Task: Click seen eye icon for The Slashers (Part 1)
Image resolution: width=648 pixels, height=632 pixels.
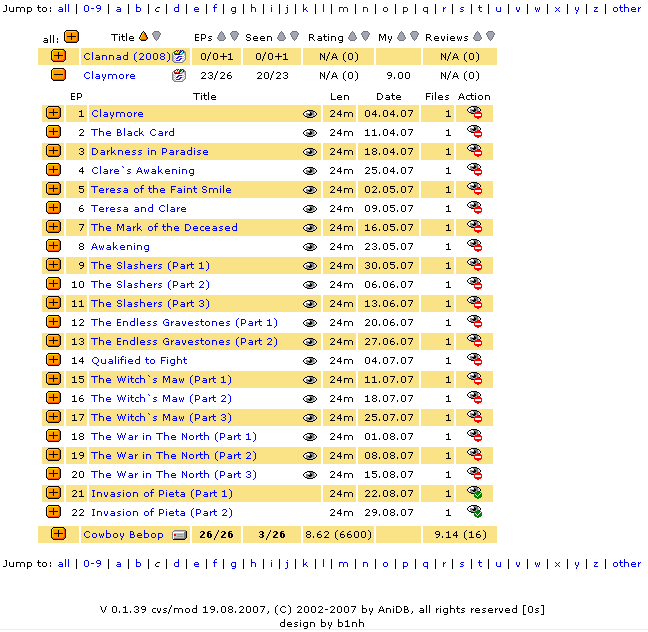Action: pos(310,266)
